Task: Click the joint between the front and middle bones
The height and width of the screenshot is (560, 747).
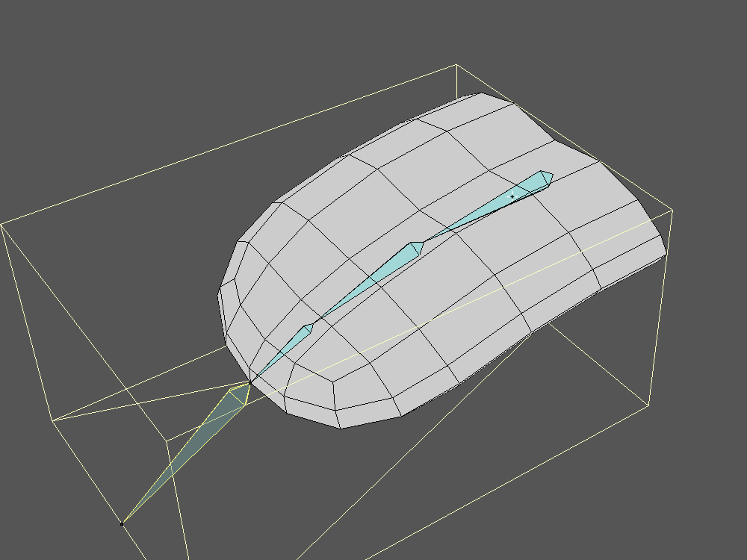Action: pos(307,329)
